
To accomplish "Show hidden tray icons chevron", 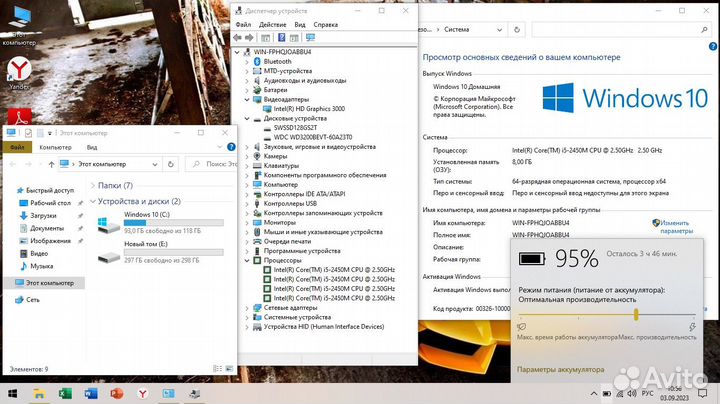I will [x=594, y=394].
